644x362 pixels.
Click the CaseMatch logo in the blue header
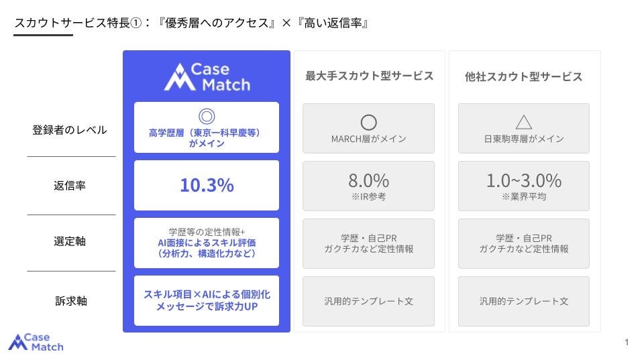tap(207, 76)
